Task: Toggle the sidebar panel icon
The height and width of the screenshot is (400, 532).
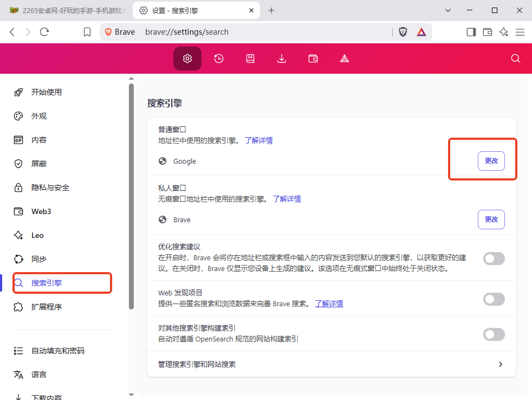Action: point(471,32)
